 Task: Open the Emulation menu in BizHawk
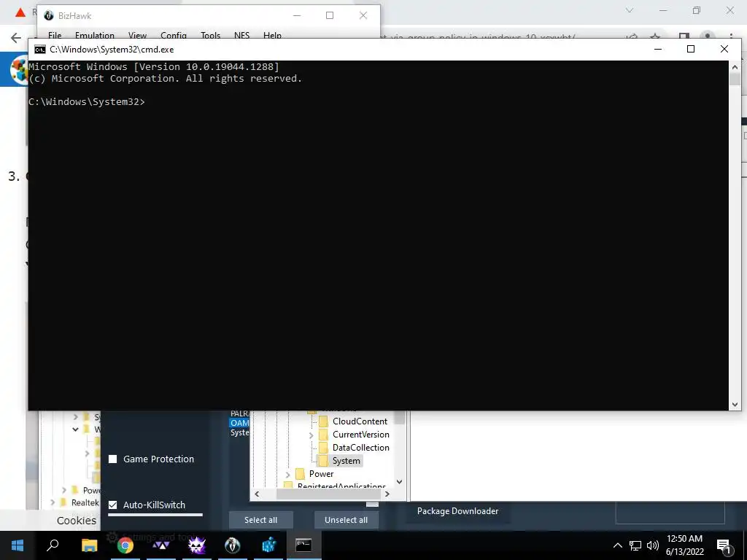[94, 35]
